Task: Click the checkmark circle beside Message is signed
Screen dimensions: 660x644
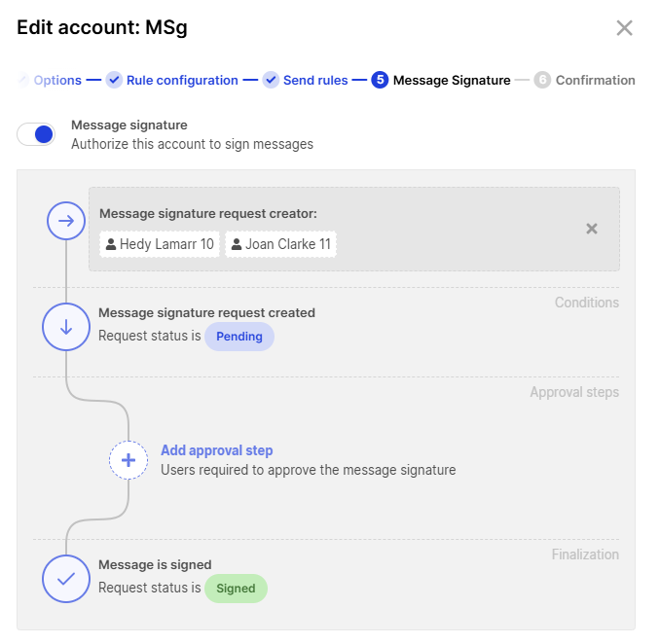Action: point(66,579)
